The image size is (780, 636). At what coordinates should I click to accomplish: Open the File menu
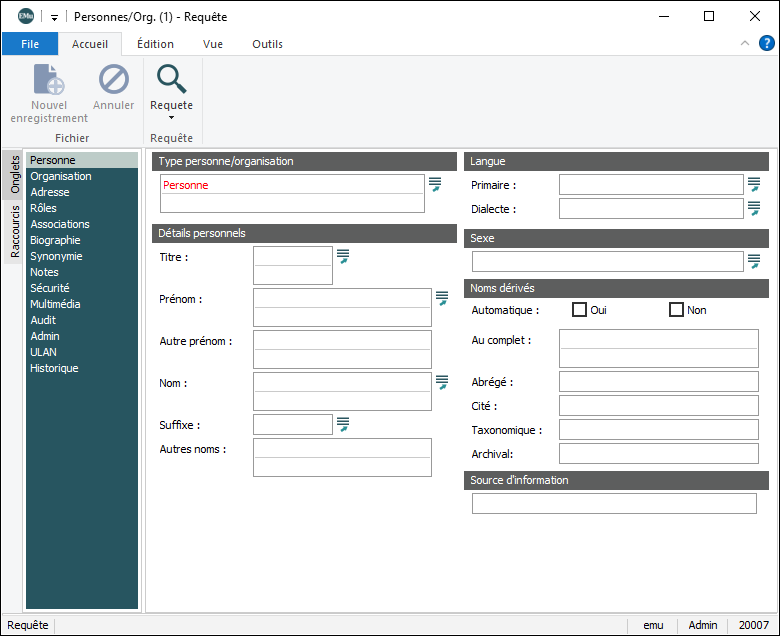(30, 44)
